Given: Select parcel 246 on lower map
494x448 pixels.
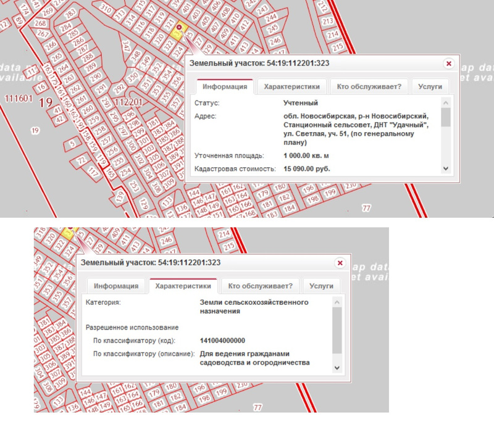Looking at the screenshot, I should tap(166, 240).
